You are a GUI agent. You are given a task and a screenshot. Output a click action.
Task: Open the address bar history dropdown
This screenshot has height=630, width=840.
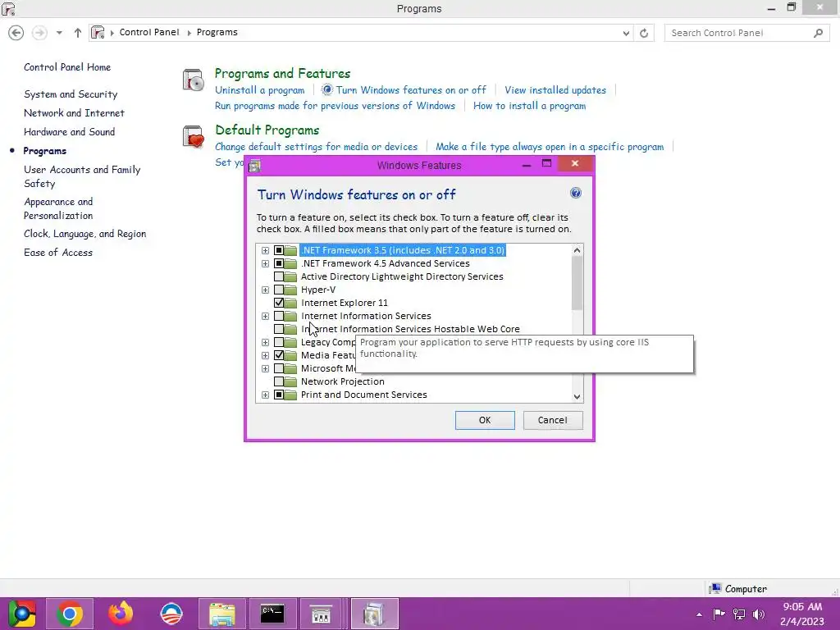626,33
